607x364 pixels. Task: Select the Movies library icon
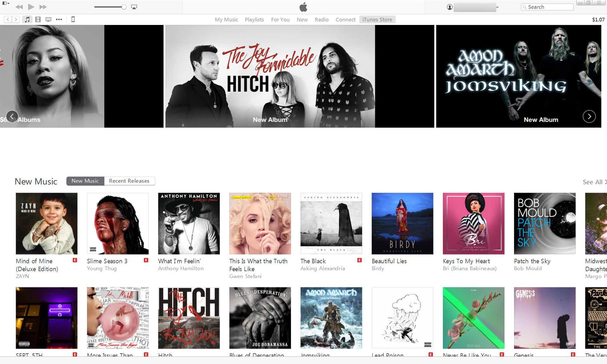tap(38, 19)
